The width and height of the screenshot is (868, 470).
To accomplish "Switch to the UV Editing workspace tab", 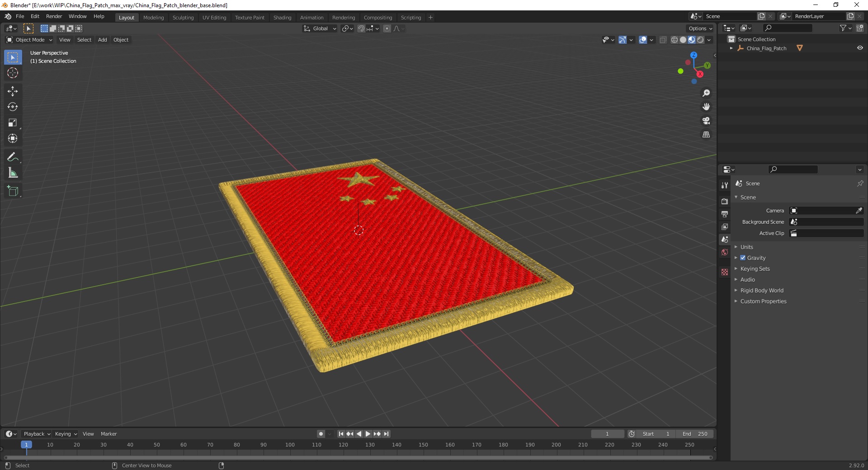I will coord(214,18).
